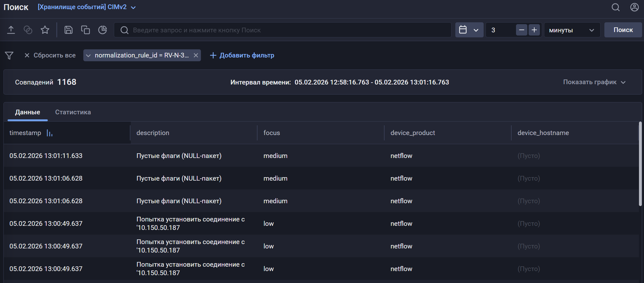Click the upload query icon
This screenshot has height=283, width=644.
click(x=11, y=30)
